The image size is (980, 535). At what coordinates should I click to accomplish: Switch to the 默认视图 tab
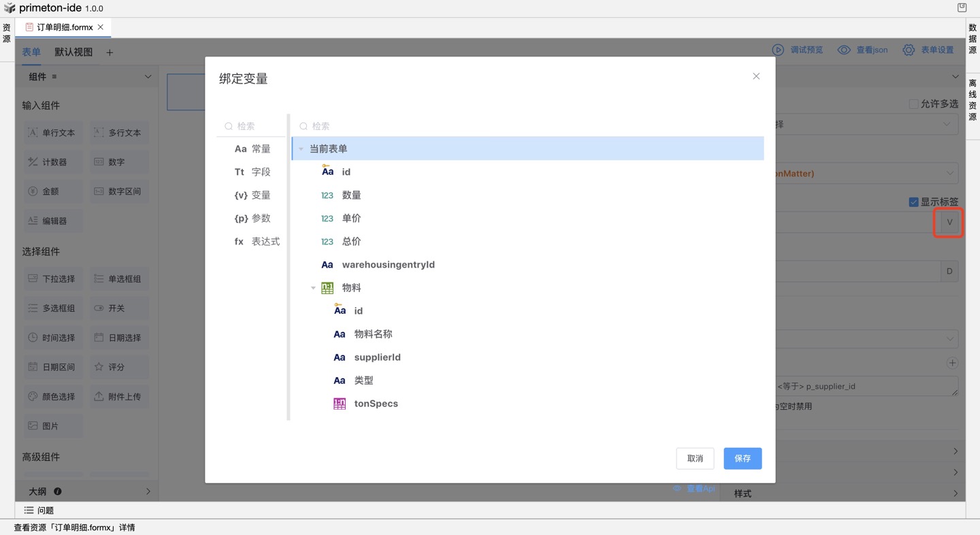click(73, 52)
